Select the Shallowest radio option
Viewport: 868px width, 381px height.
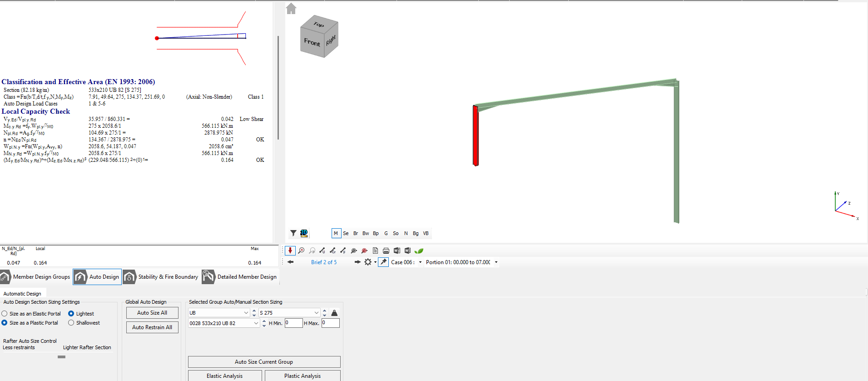(x=71, y=323)
